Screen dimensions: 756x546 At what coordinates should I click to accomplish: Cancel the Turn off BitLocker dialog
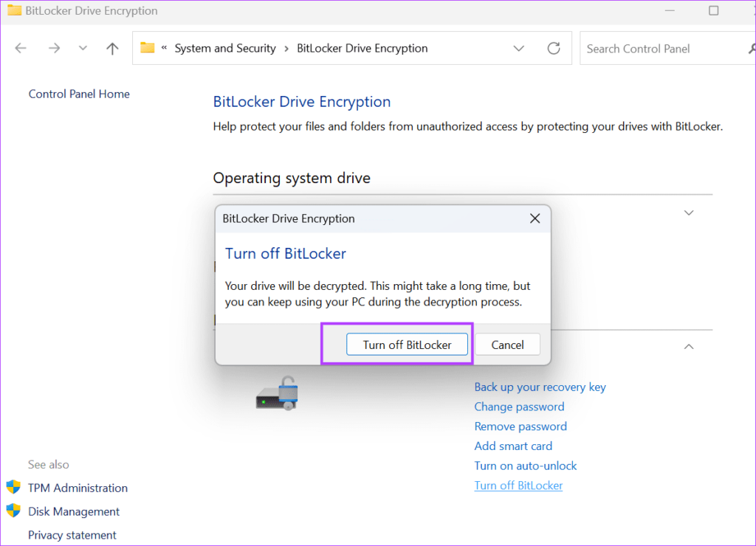pyautogui.click(x=507, y=344)
